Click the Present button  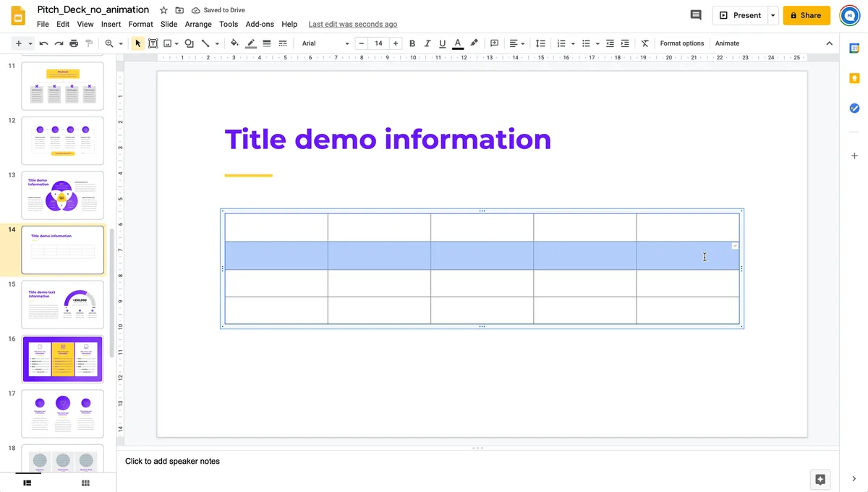click(740, 15)
